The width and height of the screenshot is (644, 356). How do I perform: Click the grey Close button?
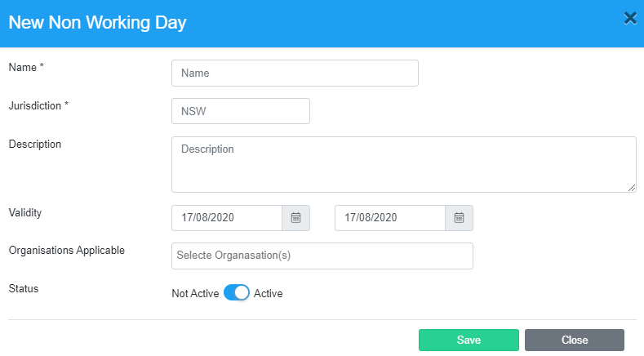[x=575, y=340]
